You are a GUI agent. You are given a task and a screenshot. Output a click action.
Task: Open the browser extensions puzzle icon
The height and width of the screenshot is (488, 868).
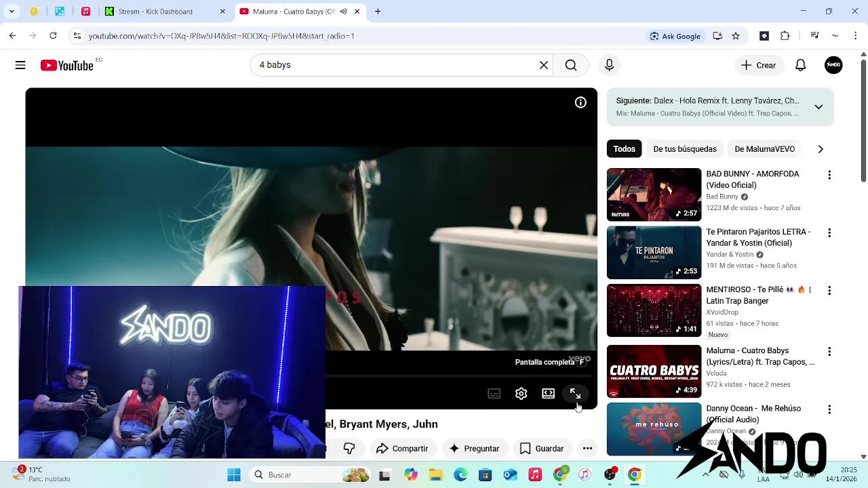785,36
